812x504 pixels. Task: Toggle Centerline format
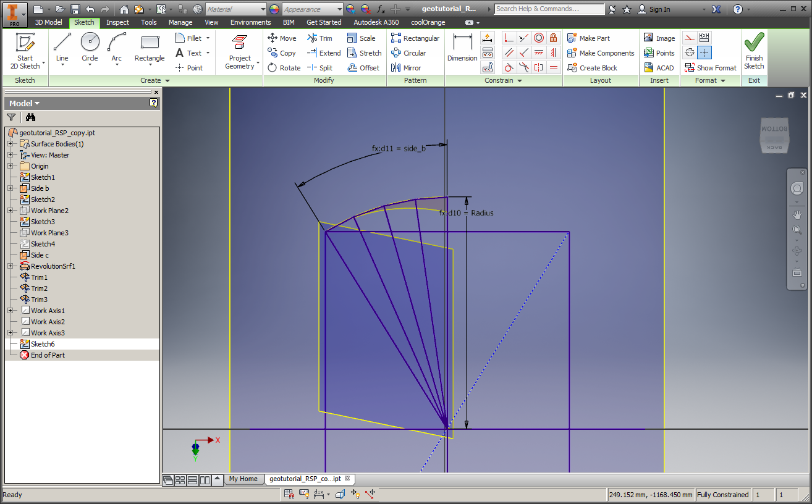click(x=690, y=52)
